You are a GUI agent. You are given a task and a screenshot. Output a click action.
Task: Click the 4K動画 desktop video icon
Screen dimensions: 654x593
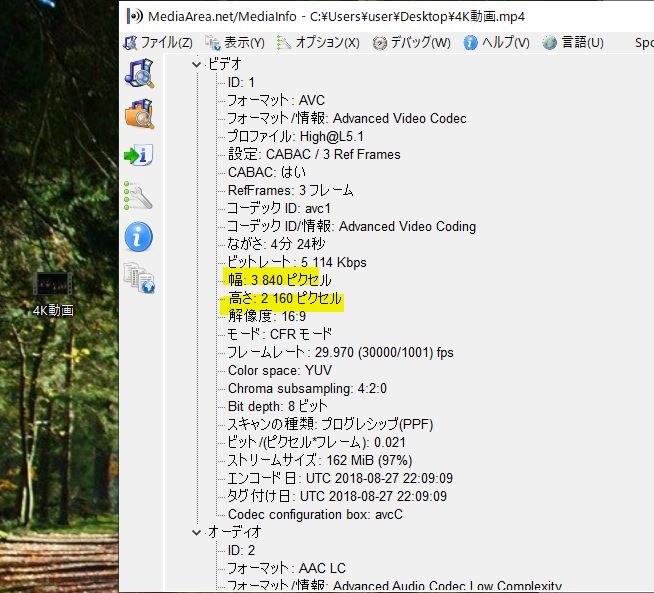tap(53, 294)
